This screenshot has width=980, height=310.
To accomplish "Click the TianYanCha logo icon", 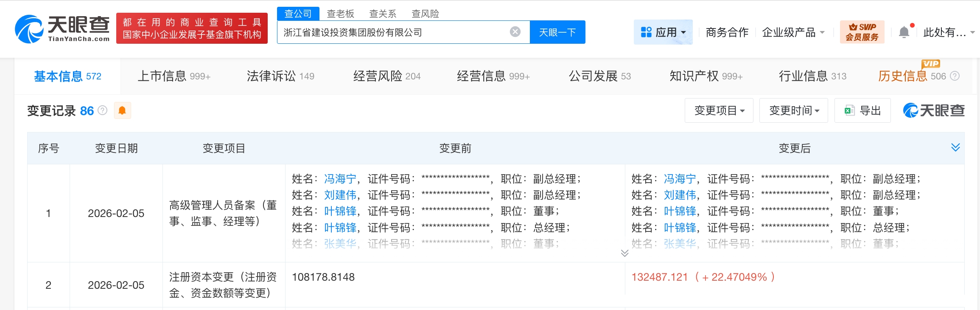I will pos(29,29).
